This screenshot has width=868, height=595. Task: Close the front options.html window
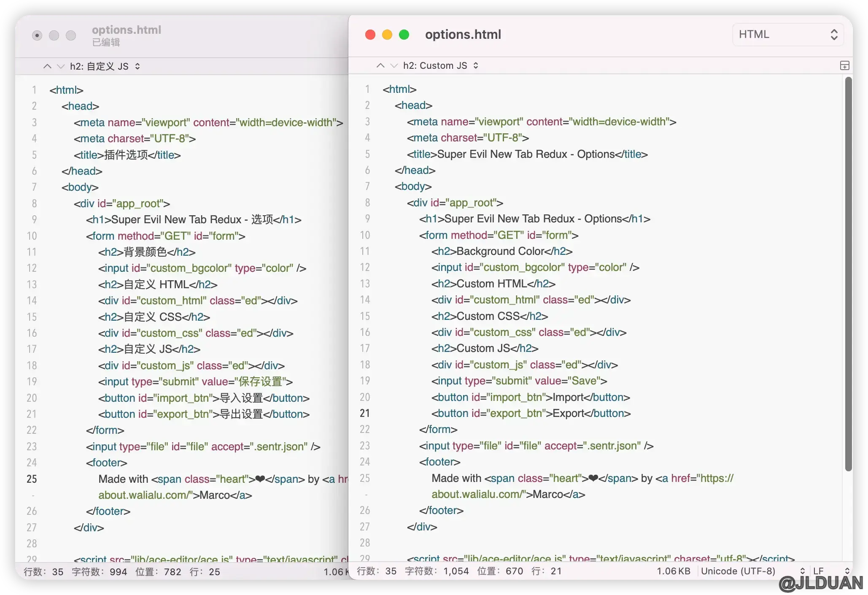click(370, 35)
